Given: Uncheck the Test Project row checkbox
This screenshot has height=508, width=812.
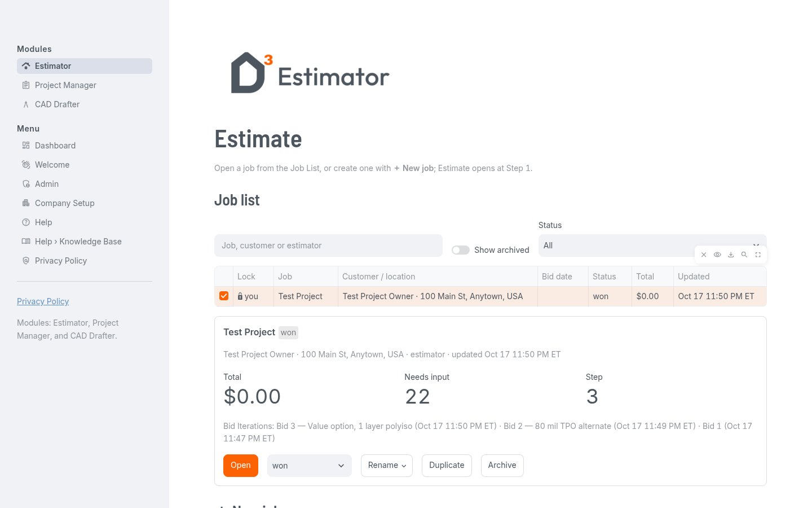Looking at the screenshot, I should pyautogui.click(x=224, y=296).
